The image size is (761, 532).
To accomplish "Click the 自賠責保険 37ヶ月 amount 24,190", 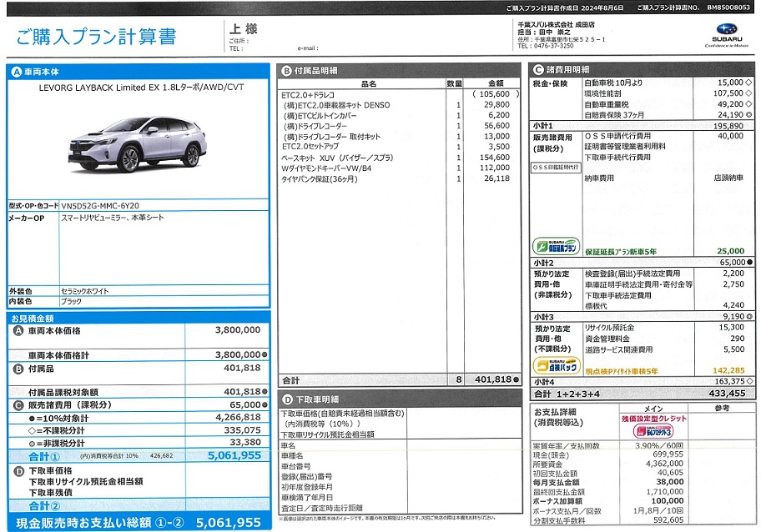I will coord(730,115).
